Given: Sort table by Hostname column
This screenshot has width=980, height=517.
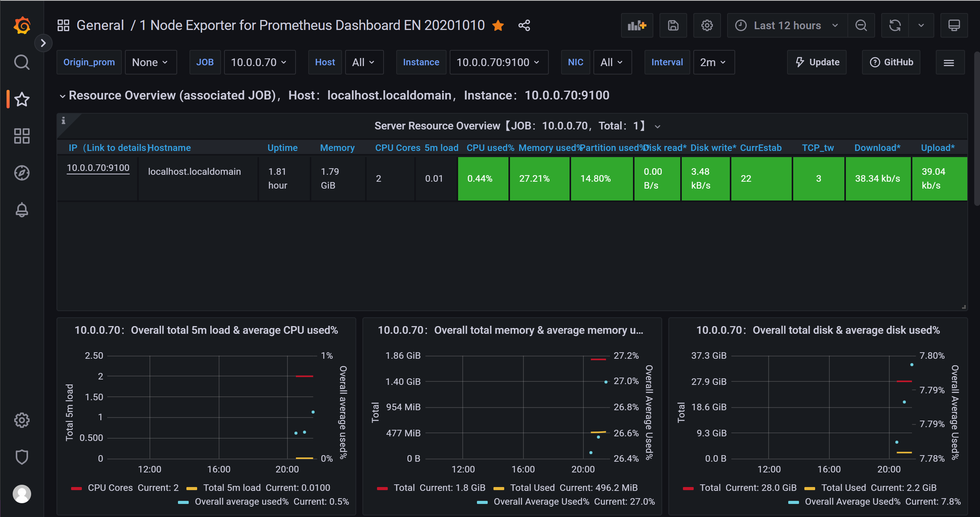Looking at the screenshot, I should tap(169, 148).
